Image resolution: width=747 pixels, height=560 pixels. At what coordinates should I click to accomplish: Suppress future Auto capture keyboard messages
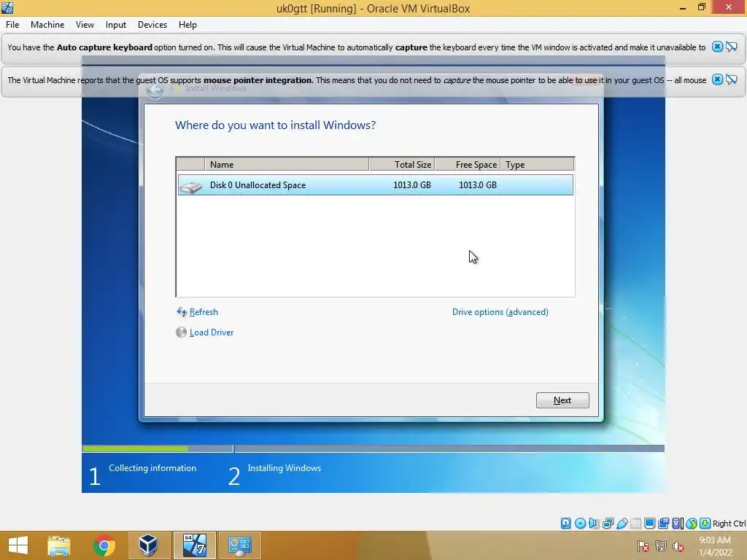coord(732,47)
